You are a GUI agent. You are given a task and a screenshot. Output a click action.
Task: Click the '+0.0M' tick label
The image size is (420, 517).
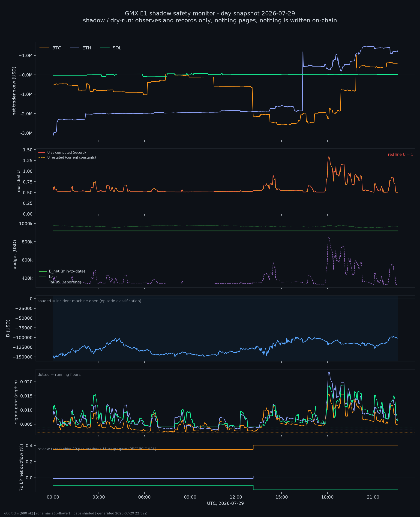click(25, 75)
